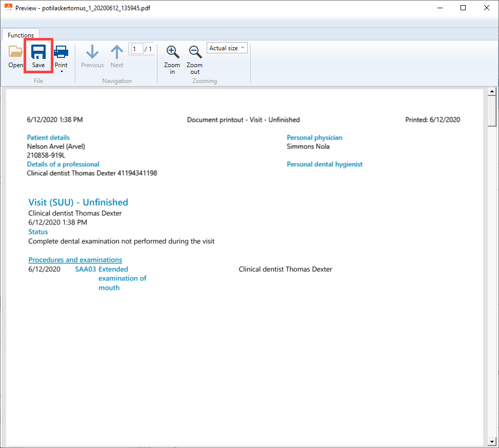Click the Personal physician heading
Image resolution: width=499 pixels, height=448 pixels.
[x=314, y=137]
